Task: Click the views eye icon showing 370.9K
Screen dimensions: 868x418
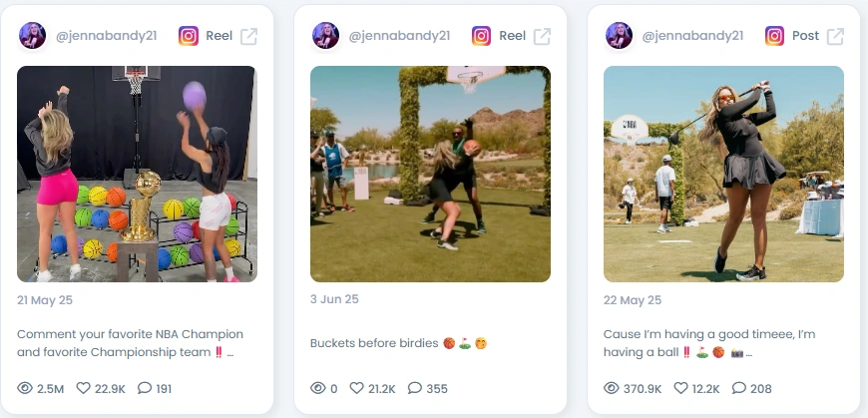Action: click(612, 388)
